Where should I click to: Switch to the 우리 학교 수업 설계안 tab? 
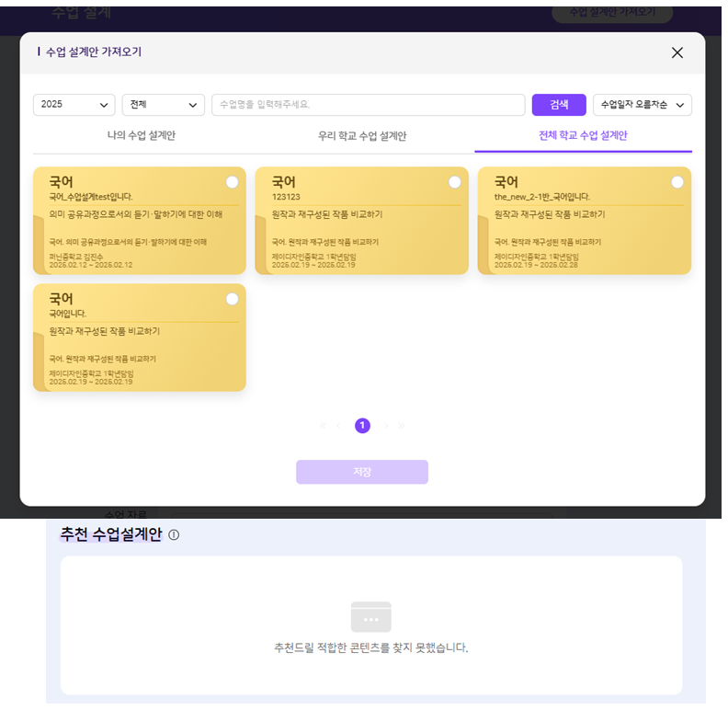362,136
